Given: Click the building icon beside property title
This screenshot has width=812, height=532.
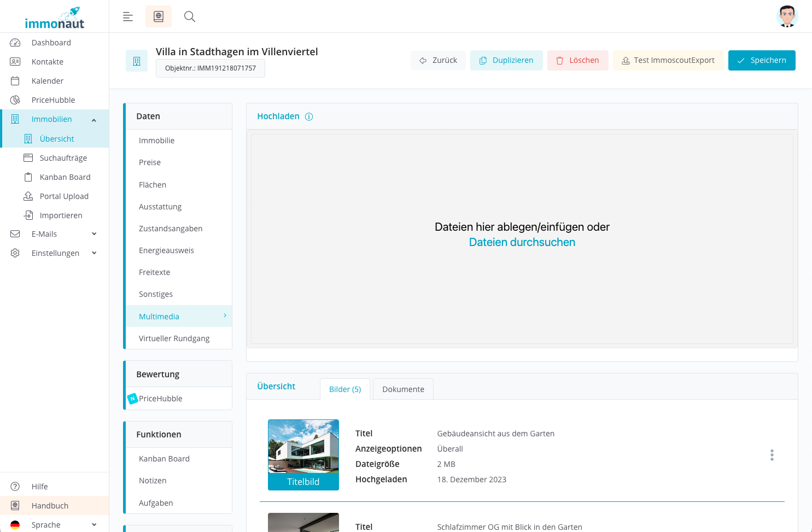Looking at the screenshot, I should [137, 61].
